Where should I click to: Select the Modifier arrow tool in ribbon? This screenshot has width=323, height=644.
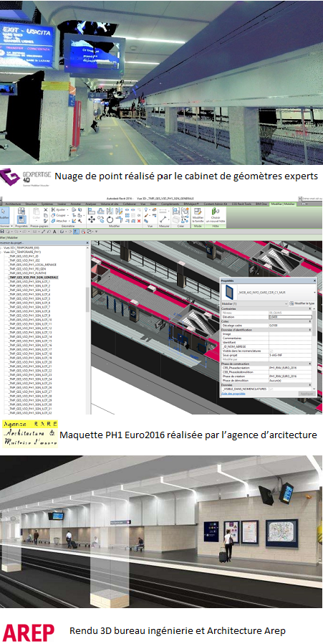coord(4,214)
